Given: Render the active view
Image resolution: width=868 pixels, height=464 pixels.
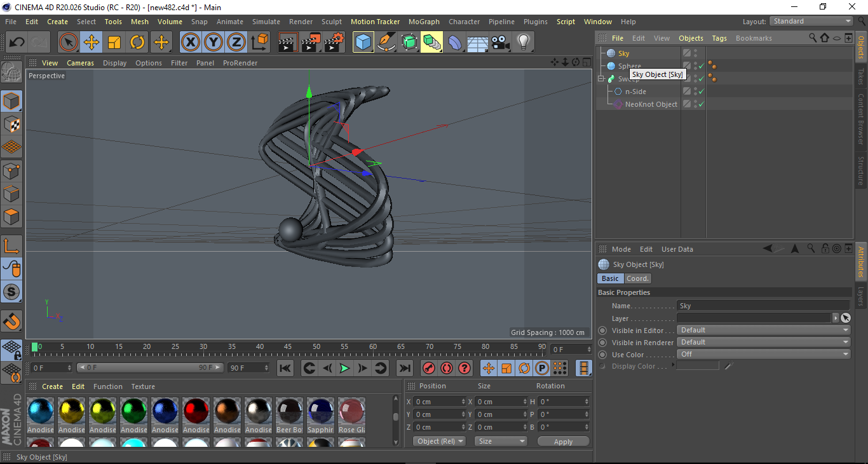Looking at the screenshot, I should 288,43.
